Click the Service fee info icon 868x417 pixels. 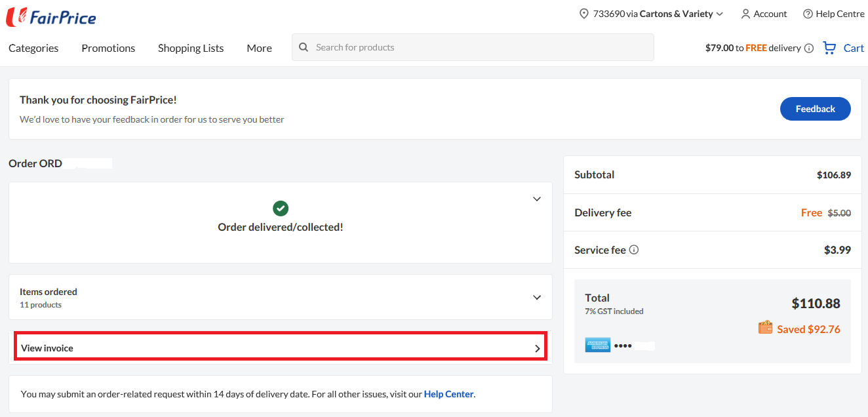click(634, 250)
